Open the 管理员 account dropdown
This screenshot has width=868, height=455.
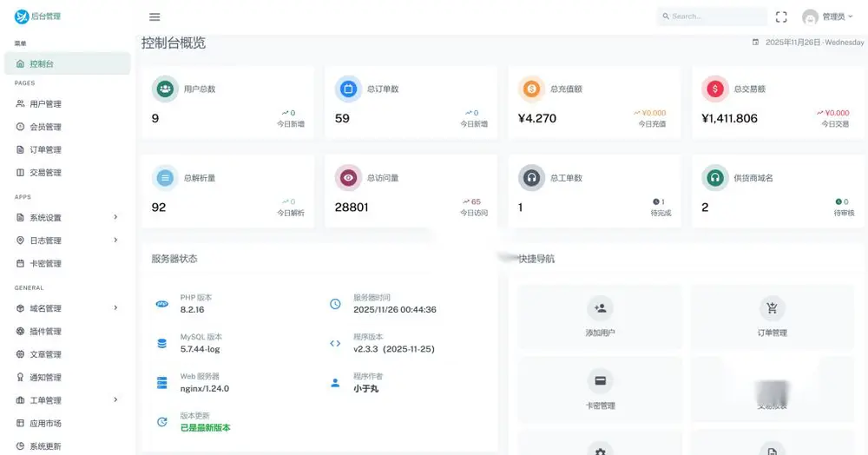point(827,17)
